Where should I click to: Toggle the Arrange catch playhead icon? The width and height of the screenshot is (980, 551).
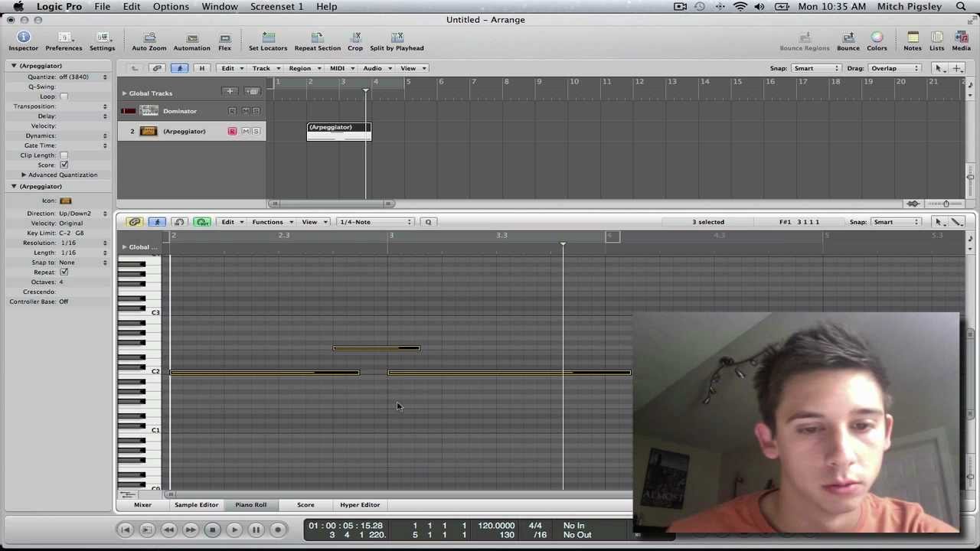180,68
